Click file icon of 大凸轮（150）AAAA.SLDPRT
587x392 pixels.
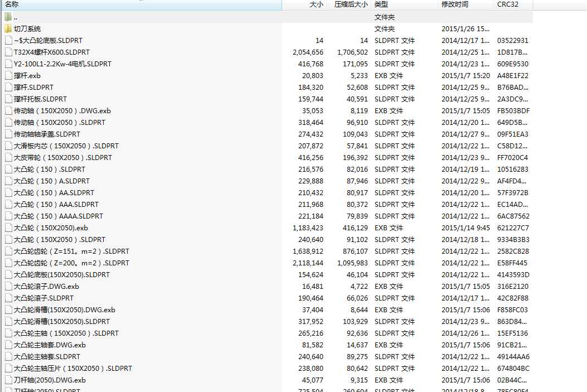8,216
